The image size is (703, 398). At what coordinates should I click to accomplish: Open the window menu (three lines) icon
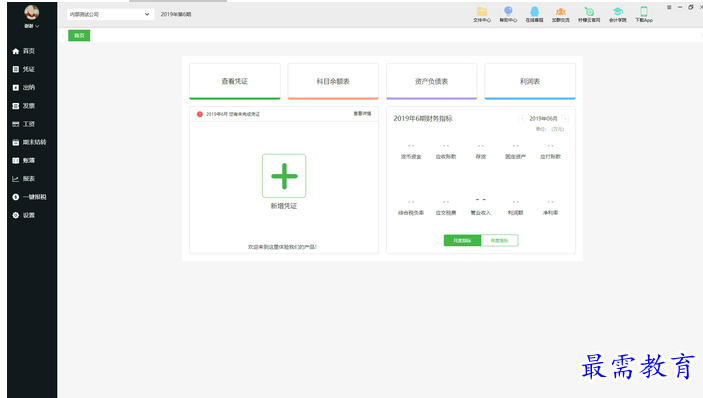[669, 7]
